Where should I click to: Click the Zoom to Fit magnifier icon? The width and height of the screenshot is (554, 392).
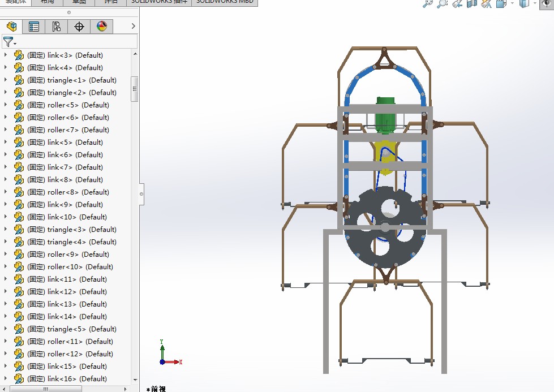coord(428,3)
